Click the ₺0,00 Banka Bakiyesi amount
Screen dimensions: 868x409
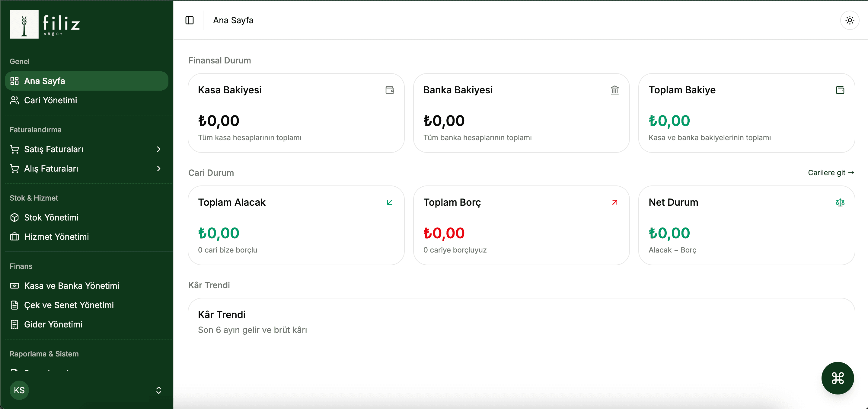click(x=444, y=121)
